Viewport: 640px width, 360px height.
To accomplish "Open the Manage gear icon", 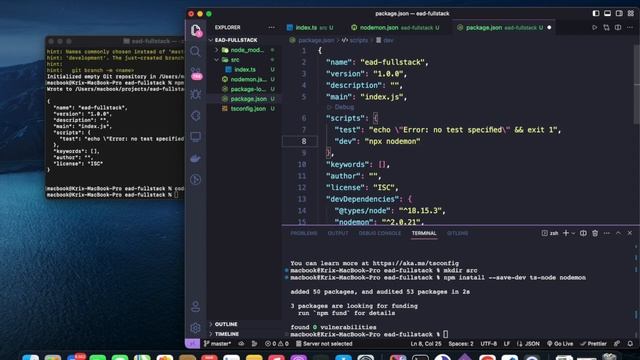I will click(x=196, y=327).
